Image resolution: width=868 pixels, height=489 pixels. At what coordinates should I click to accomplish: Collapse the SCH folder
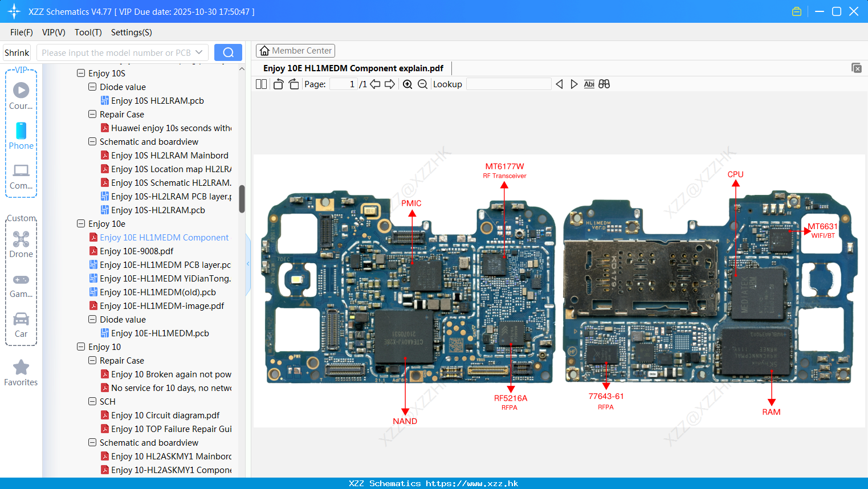pyautogui.click(x=92, y=401)
